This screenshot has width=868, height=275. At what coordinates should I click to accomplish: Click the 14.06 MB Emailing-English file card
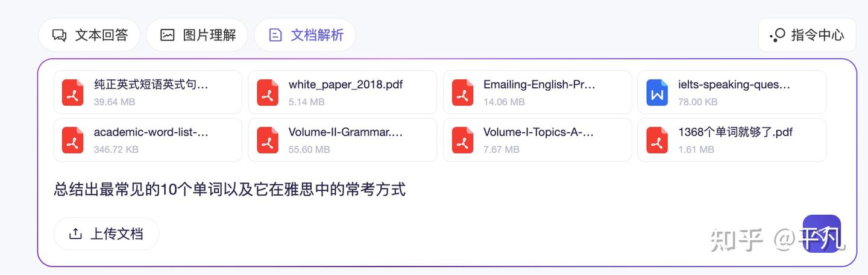tap(537, 92)
